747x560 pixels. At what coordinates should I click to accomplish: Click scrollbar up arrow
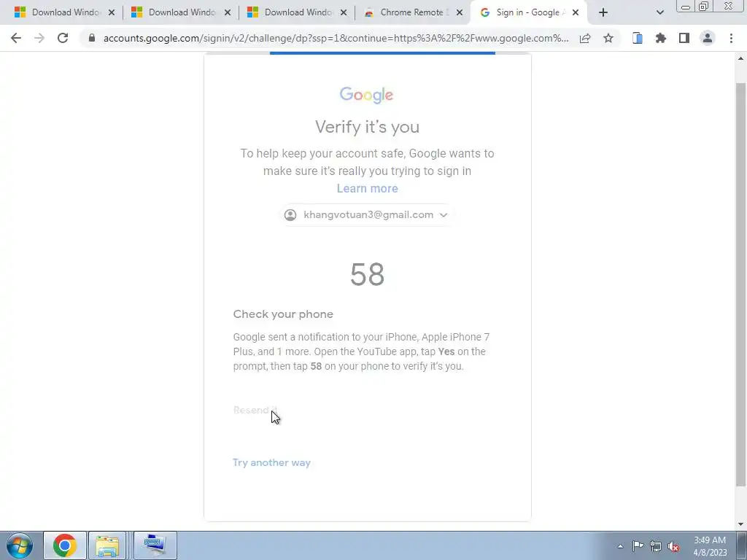pos(740,58)
